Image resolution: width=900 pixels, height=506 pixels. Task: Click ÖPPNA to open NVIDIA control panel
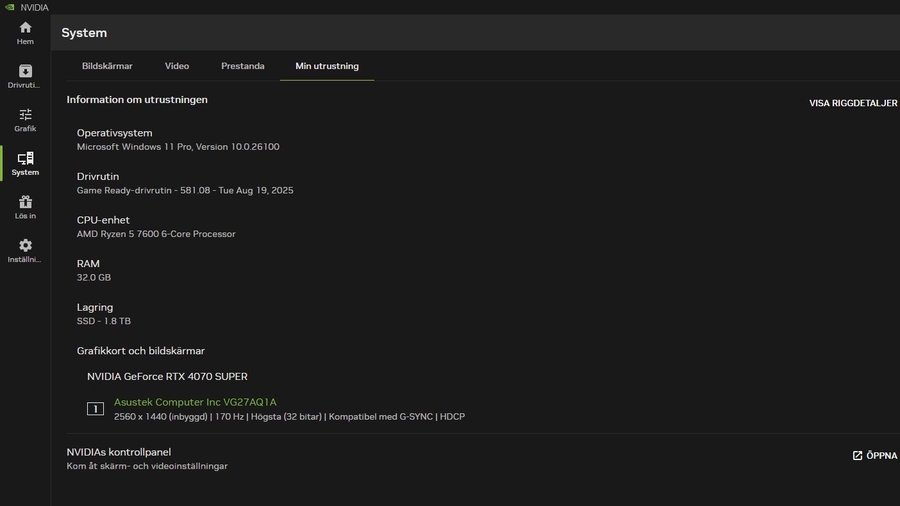pyautogui.click(x=882, y=456)
